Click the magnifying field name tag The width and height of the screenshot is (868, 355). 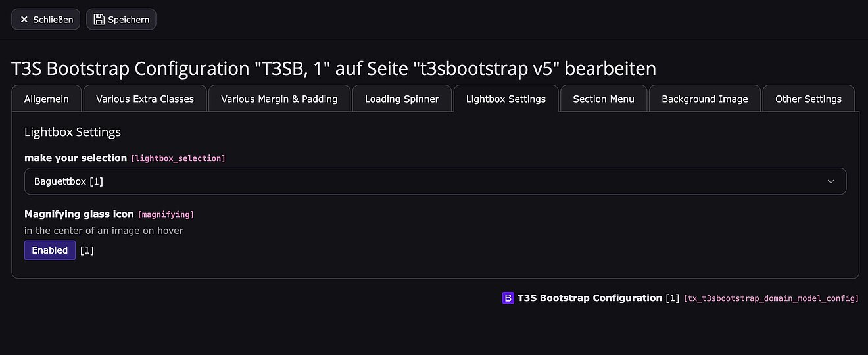click(166, 214)
